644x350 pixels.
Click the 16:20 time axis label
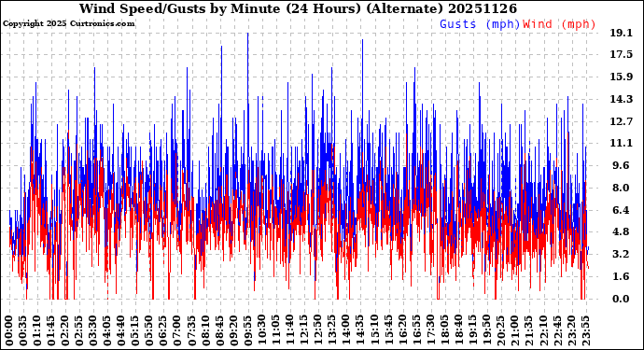[x=402, y=330]
